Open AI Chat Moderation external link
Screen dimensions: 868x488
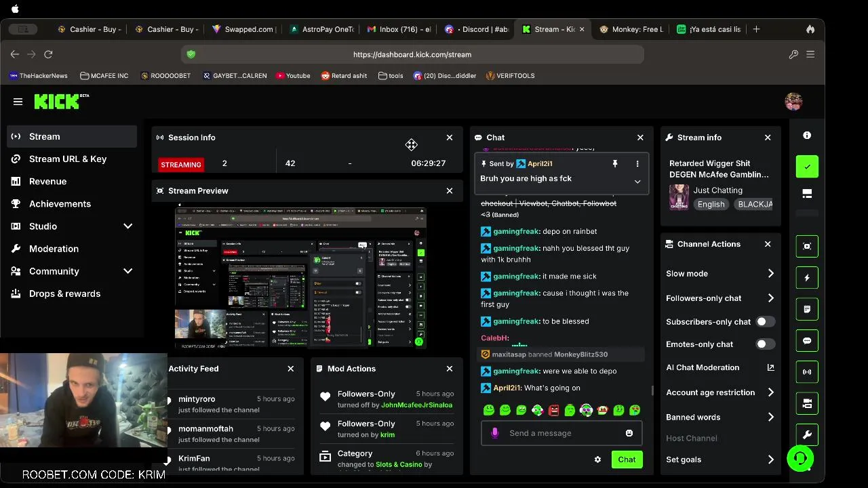(770, 367)
